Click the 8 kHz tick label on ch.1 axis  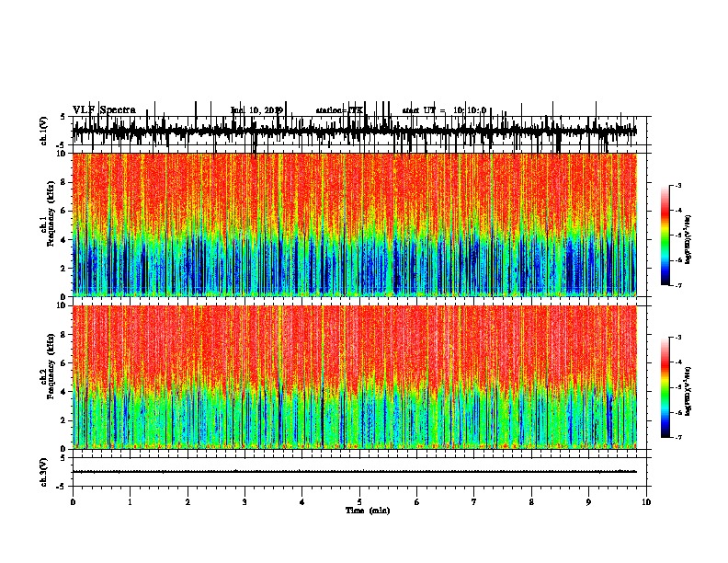[x=63, y=182]
